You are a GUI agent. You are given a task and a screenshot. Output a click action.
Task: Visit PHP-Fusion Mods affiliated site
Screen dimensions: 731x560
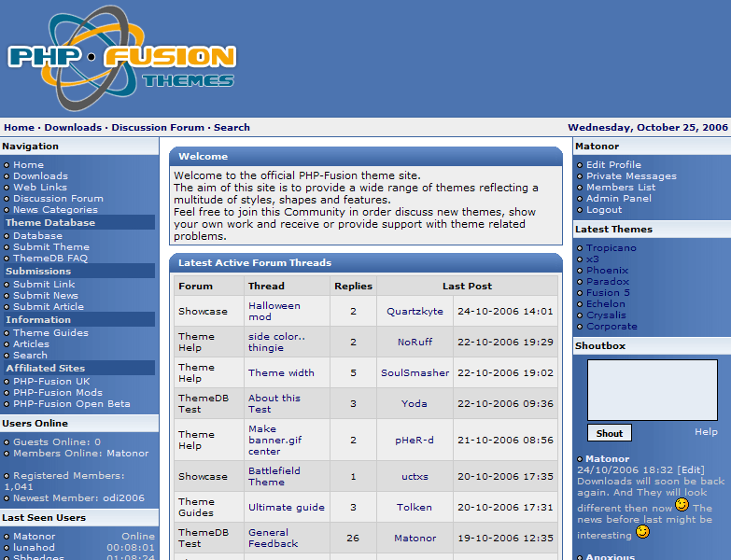[58, 392]
